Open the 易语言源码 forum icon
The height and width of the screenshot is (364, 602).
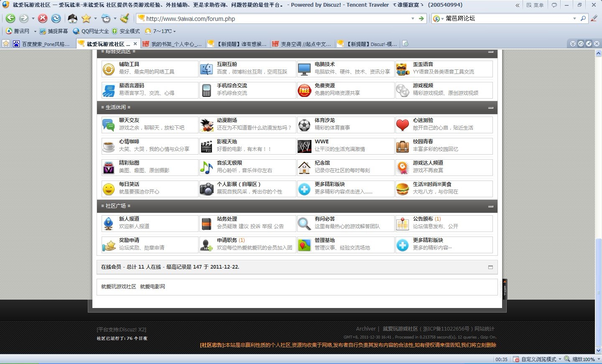point(109,90)
